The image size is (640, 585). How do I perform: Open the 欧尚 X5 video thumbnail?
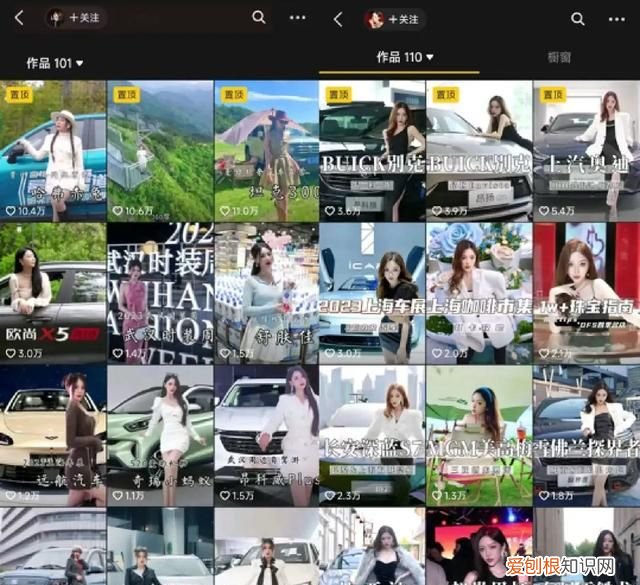coord(53,294)
